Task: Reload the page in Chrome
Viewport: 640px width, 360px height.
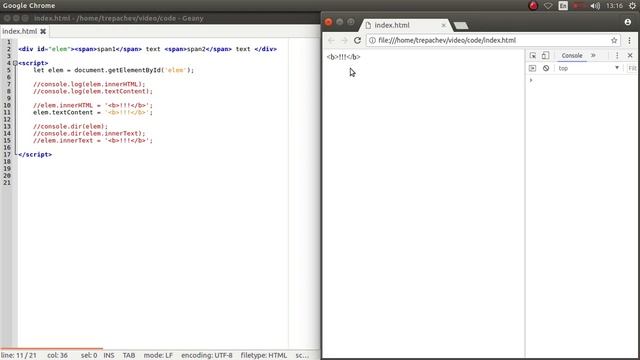Action: (x=357, y=40)
